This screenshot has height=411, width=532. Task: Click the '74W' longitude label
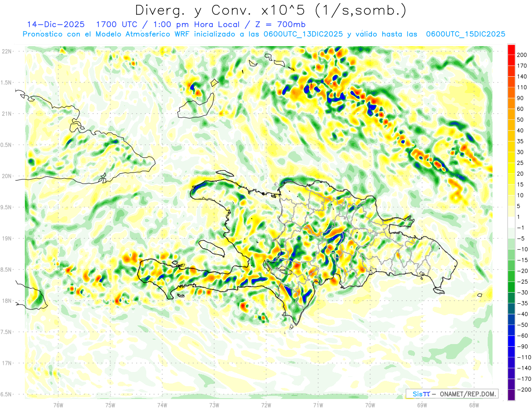click(x=162, y=405)
